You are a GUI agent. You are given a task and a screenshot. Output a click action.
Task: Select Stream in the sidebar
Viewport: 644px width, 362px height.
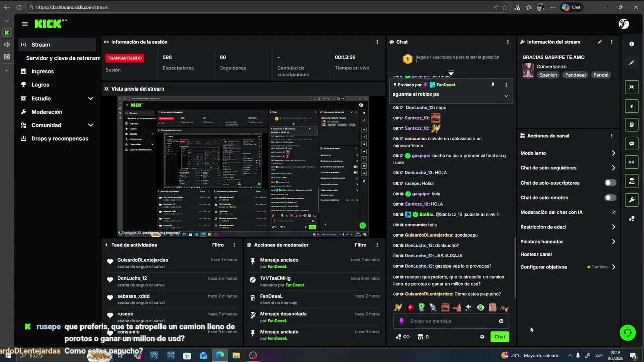tap(56, 45)
